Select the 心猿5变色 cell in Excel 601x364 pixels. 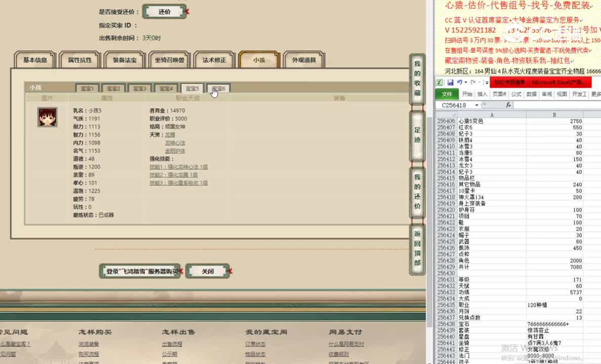click(x=492, y=121)
